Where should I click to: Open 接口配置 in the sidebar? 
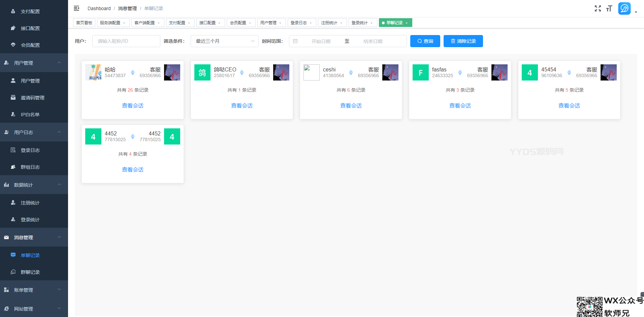click(x=34, y=28)
